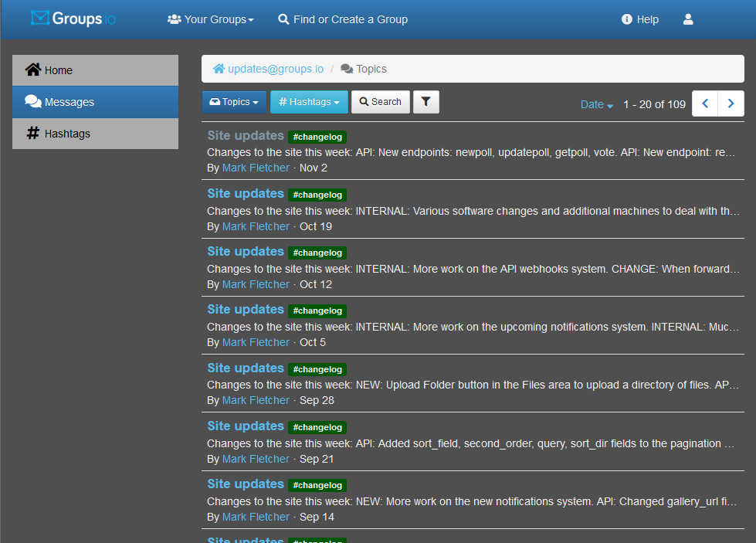Image resolution: width=756 pixels, height=543 pixels.
Task: Click the filter funnel button
Action: pos(426,102)
